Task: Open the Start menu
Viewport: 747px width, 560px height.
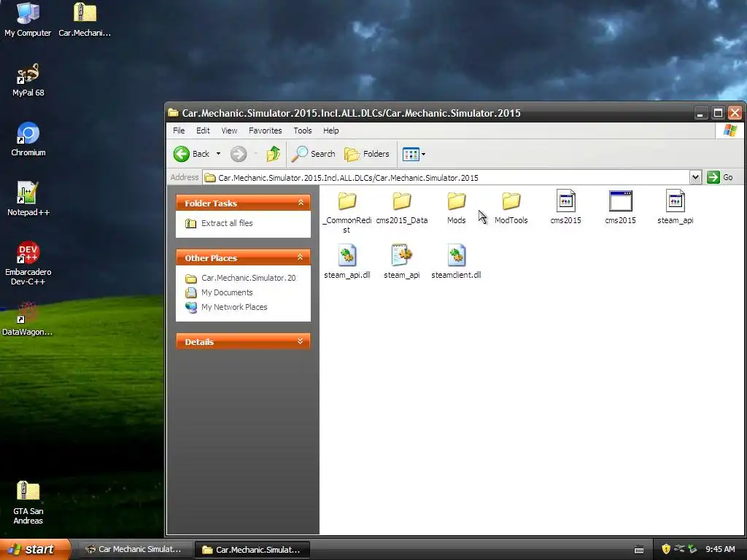Action: [x=34, y=549]
